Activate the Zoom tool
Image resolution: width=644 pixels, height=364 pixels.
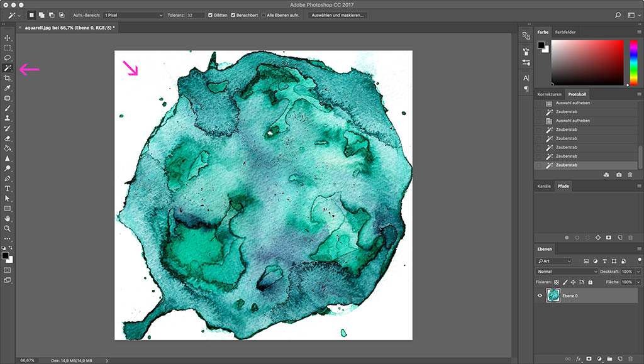coord(8,228)
